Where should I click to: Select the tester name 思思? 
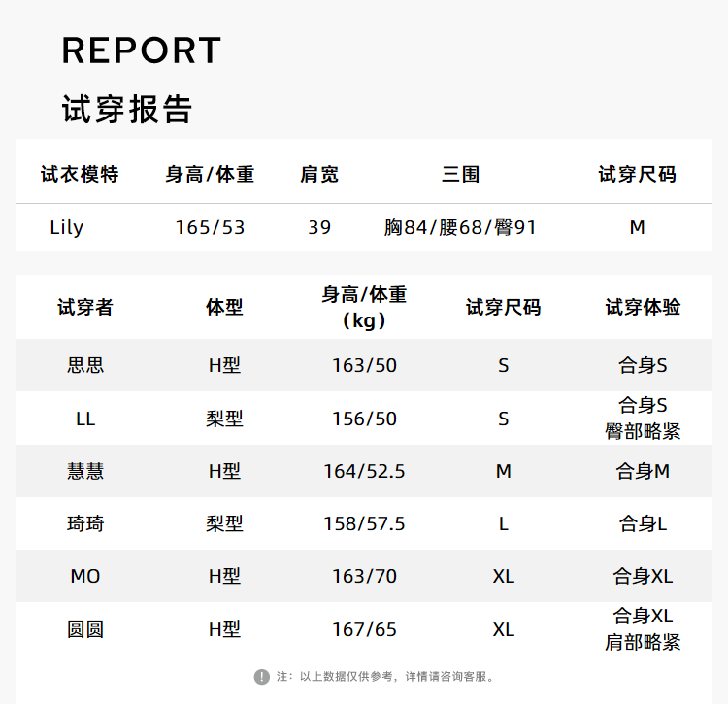pyautogui.click(x=85, y=366)
